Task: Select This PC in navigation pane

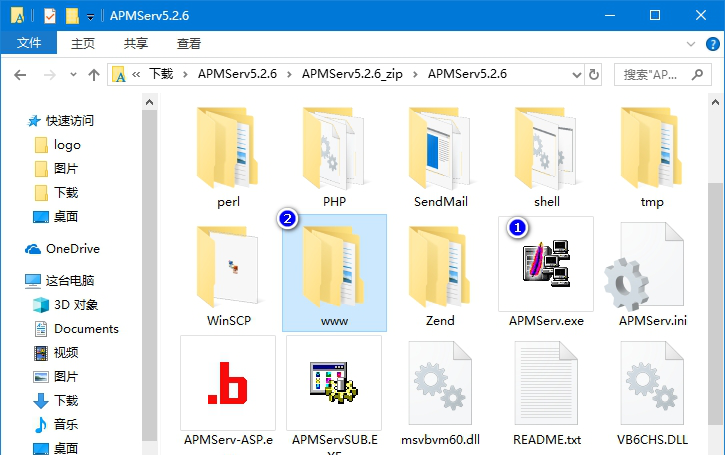Action: (60, 280)
